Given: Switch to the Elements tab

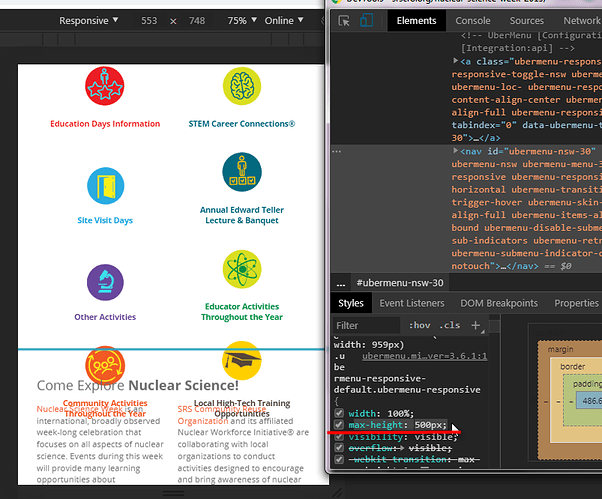Looking at the screenshot, I should click(x=416, y=20).
